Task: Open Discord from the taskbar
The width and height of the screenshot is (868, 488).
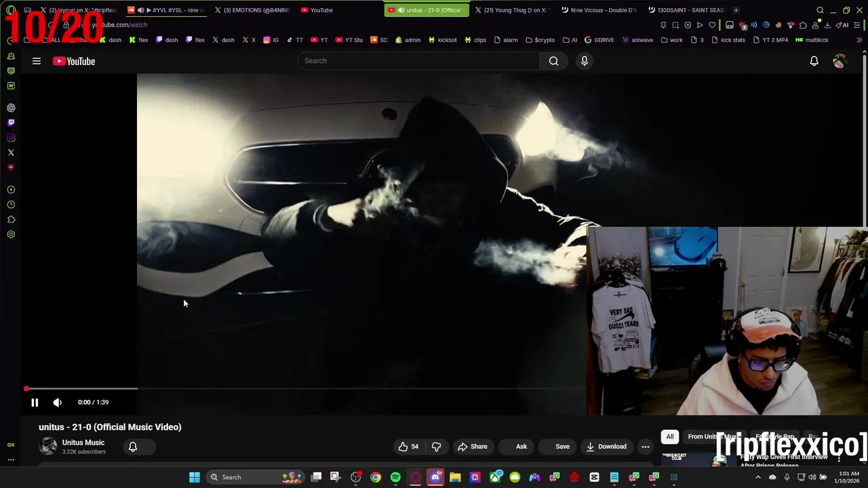Action: click(435, 477)
